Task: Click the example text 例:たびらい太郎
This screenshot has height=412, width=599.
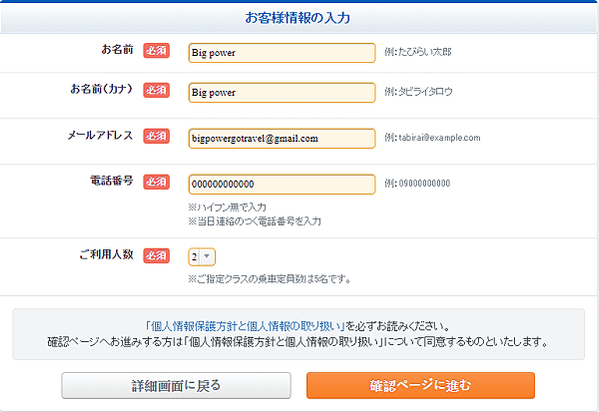Action: [x=418, y=52]
